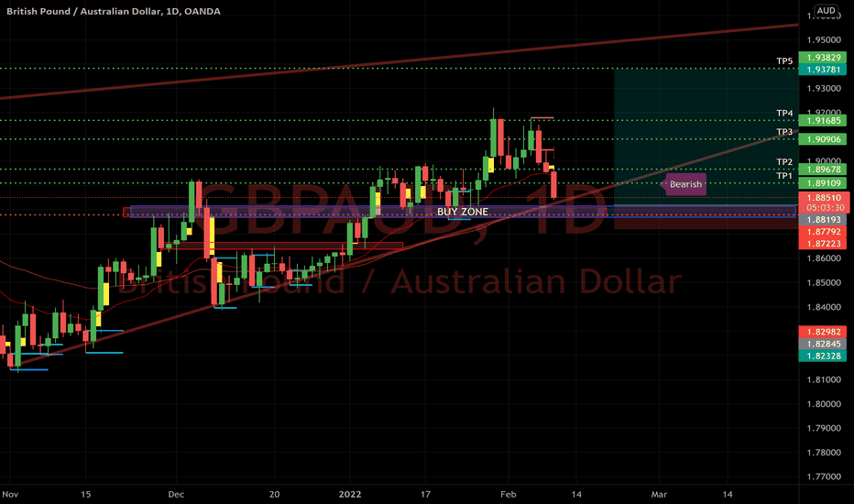Click the 1.89109 price tag
Image resolution: width=854 pixels, height=504 pixels.
(x=823, y=183)
